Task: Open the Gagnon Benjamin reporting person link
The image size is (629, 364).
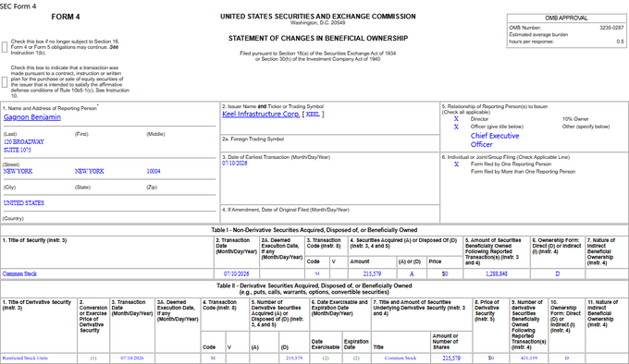Action: (32, 117)
